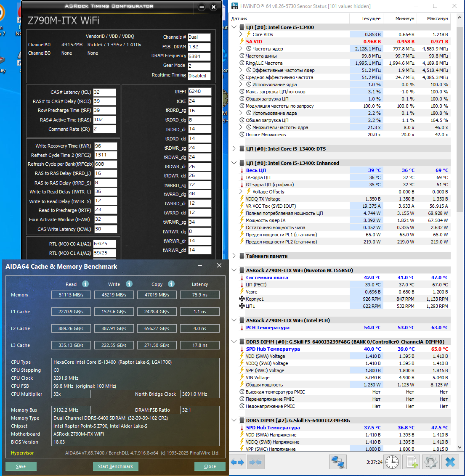
Task: Click the clock icon of Uncore Множитель row
Action: pos(242,135)
